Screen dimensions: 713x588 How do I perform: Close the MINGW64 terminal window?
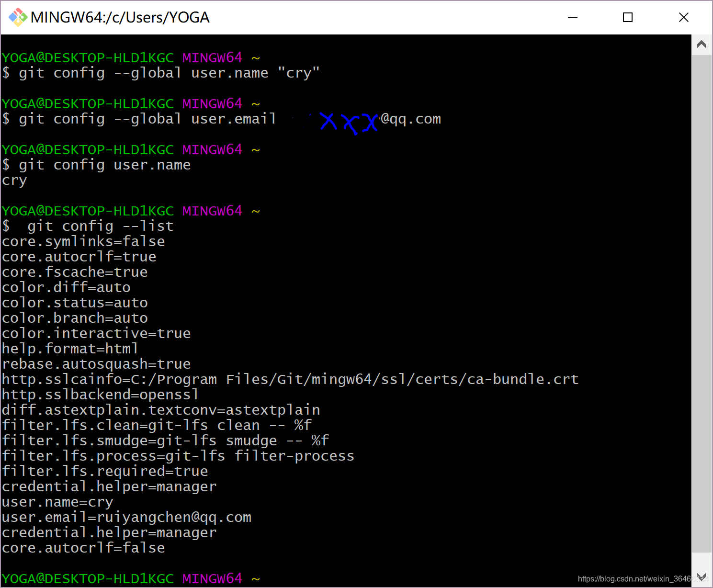pos(684,17)
